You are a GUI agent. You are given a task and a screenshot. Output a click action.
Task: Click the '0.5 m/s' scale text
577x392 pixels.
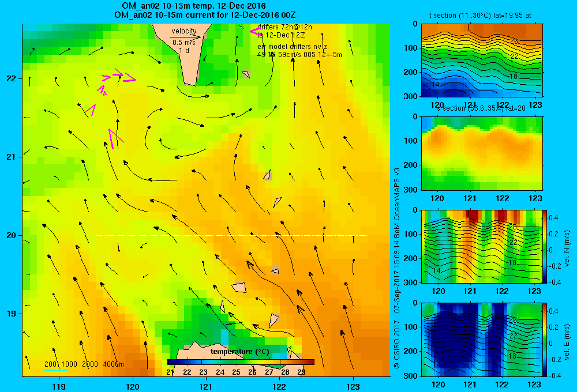click(184, 43)
